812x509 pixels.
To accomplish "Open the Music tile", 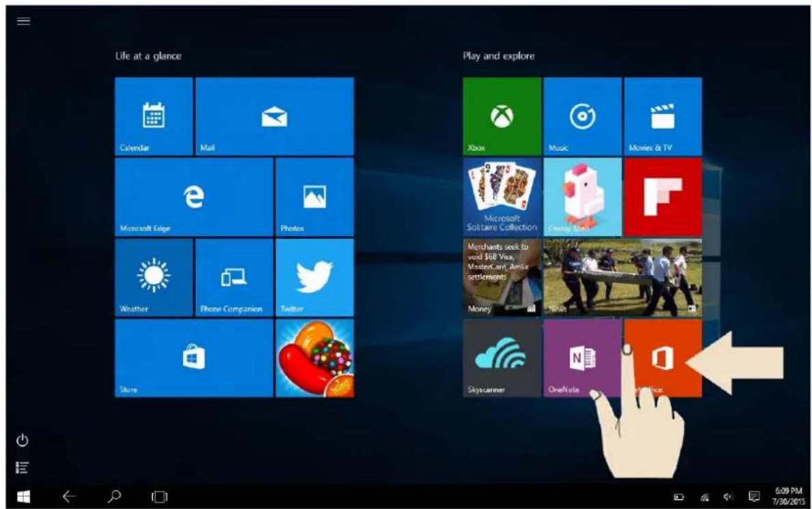I will 583,117.
